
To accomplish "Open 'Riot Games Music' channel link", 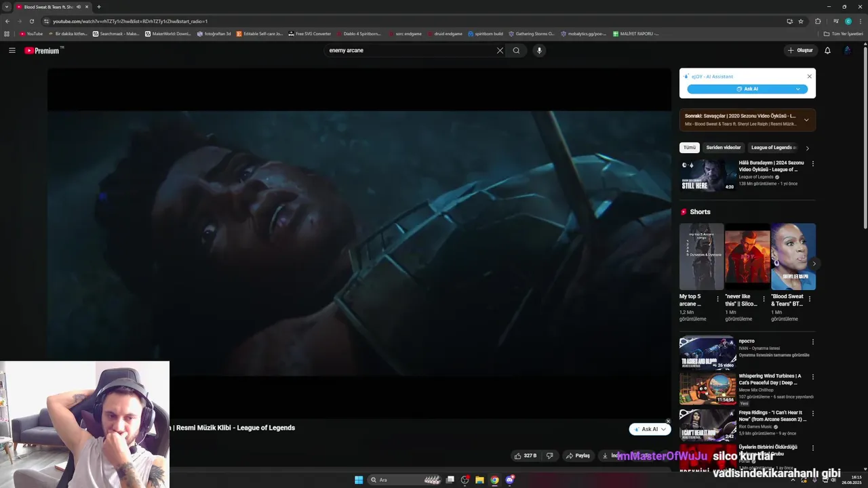I will pos(755,426).
